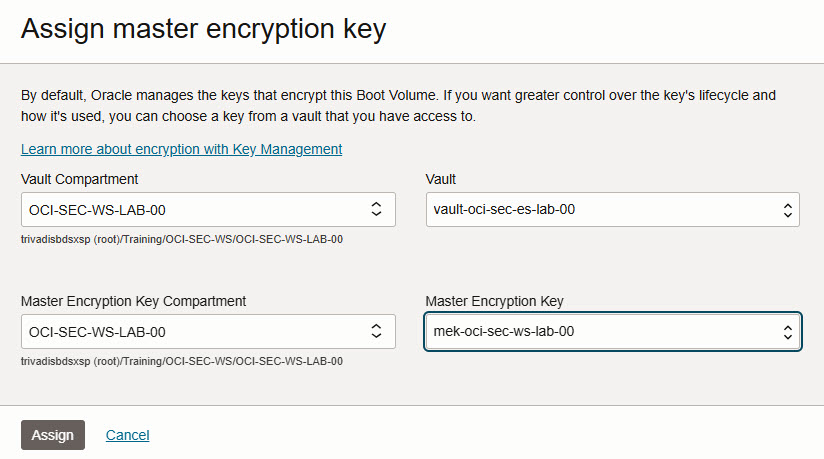Open the Vault Compartment dropdown
Image resolution: width=824 pixels, height=459 pixels.
pyautogui.click(x=208, y=210)
